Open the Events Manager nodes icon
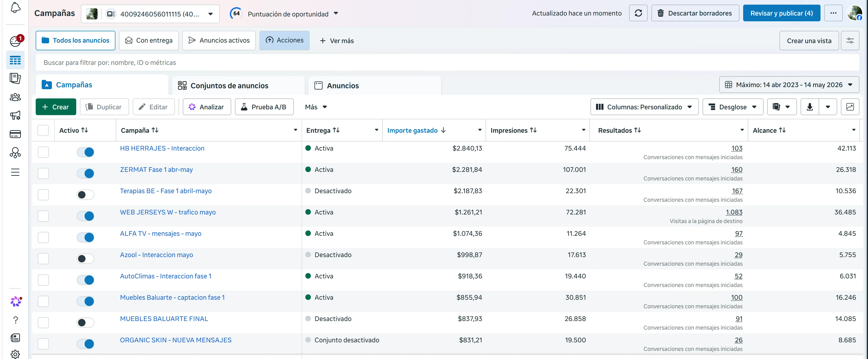Screen dimensions: 868x359 point(15,153)
